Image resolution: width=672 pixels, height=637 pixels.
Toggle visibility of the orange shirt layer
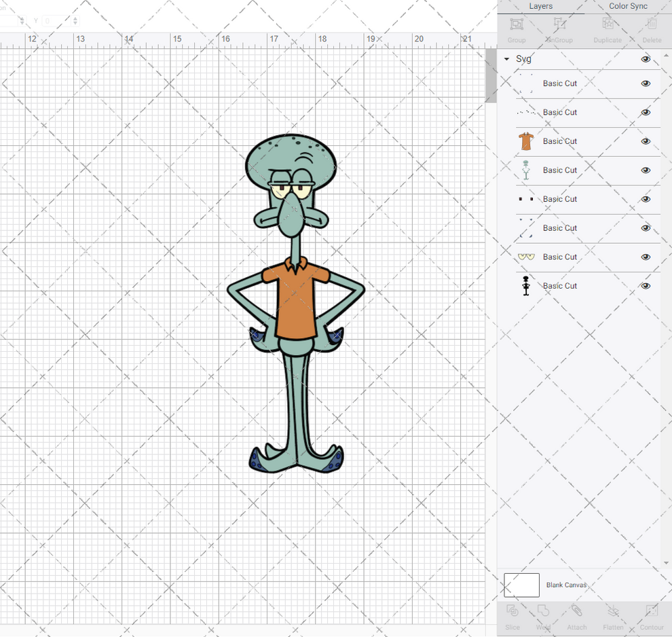tap(646, 141)
